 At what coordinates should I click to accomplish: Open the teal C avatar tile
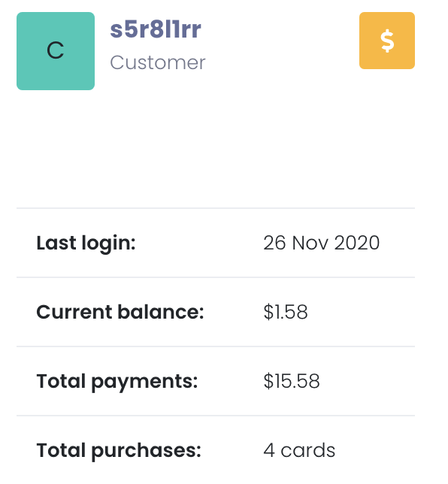click(x=56, y=51)
